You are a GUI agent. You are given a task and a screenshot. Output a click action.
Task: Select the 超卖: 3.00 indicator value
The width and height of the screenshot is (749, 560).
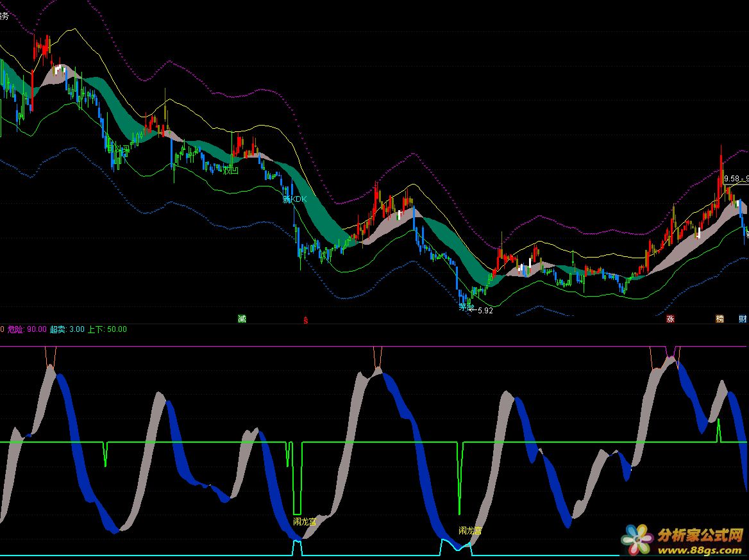[67, 329]
